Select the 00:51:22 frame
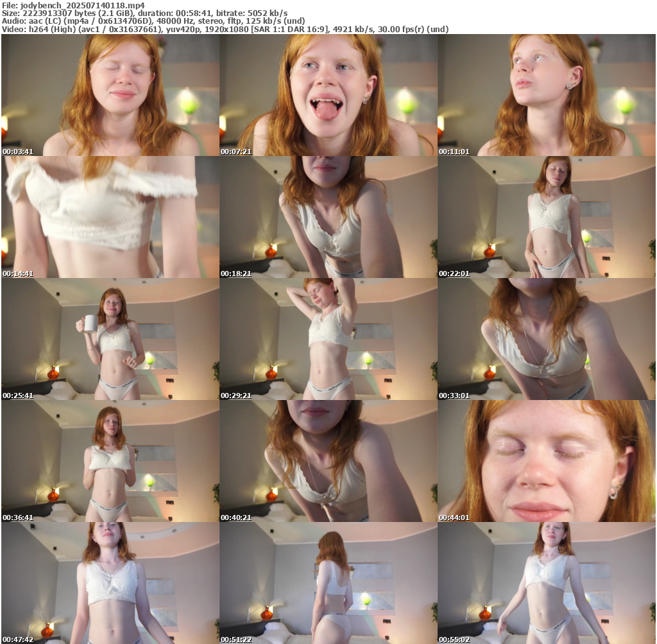657x644 pixels. click(328, 583)
